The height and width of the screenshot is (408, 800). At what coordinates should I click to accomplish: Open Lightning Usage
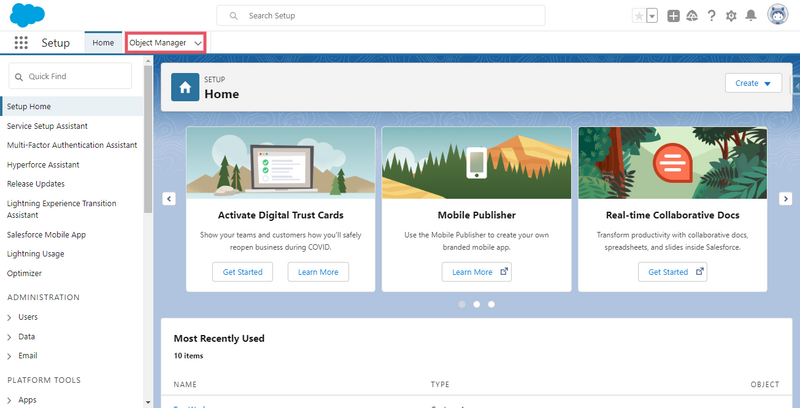point(35,254)
